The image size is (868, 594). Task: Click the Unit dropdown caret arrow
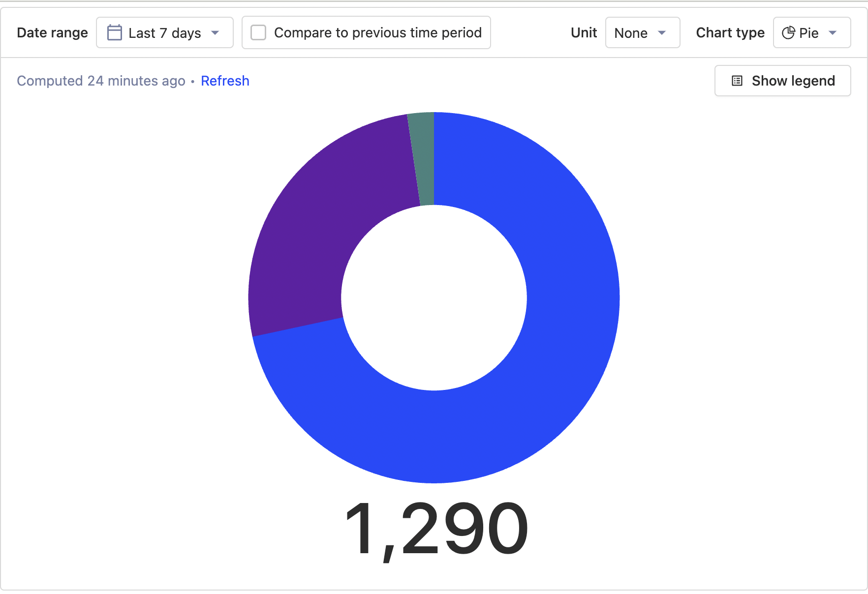click(662, 33)
